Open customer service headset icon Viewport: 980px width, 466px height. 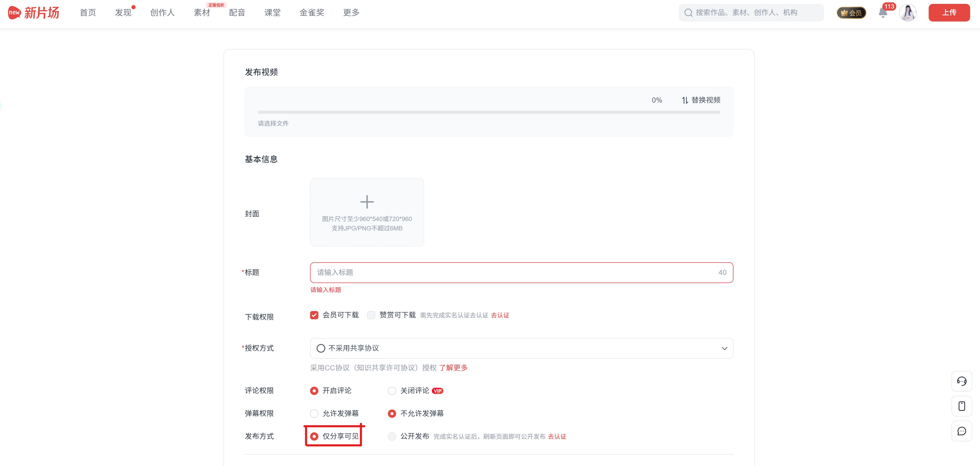coord(961,381)
